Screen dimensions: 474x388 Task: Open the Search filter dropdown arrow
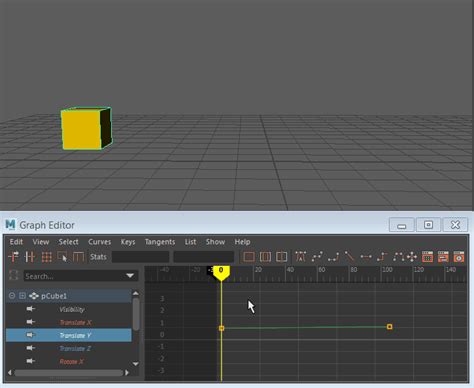(x=130, y=276)
